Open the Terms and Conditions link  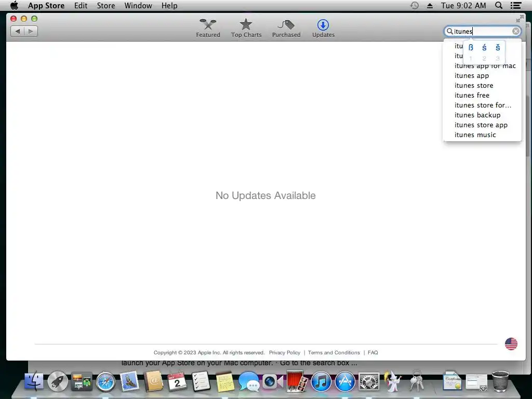click(334, 353)
